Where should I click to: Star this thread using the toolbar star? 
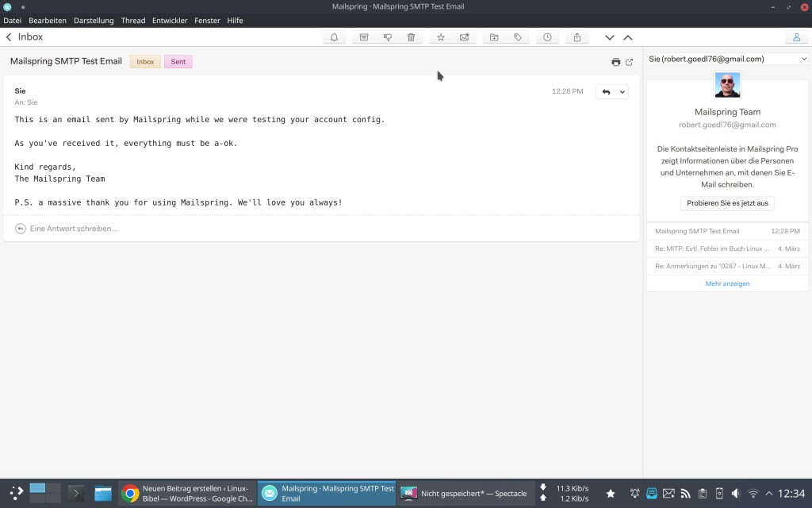[441, 37]
